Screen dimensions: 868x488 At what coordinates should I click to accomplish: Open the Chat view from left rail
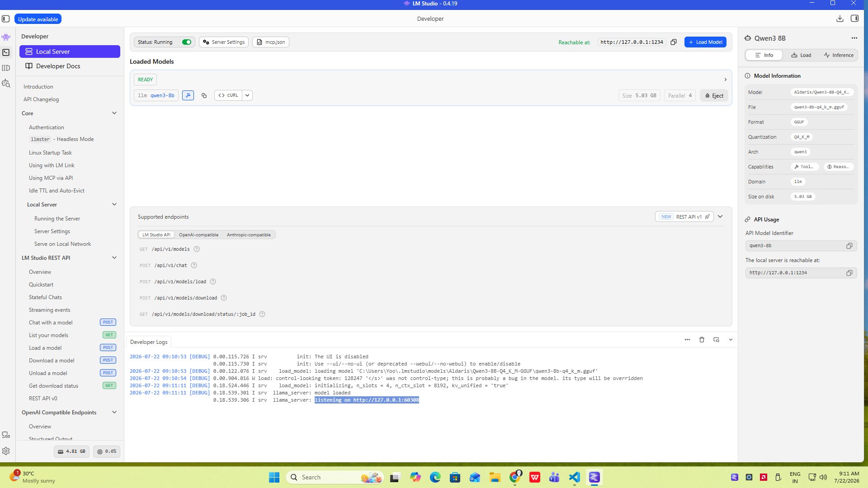coord(6,37)
